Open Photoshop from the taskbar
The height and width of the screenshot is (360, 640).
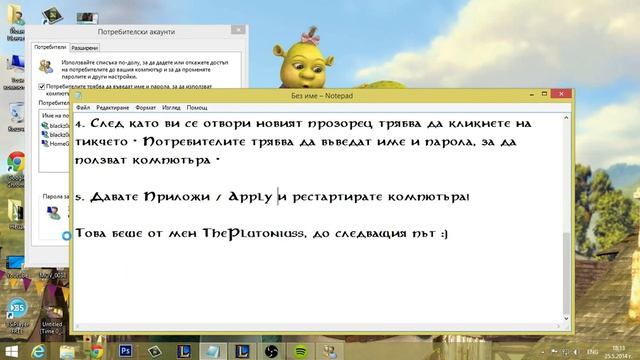pos(126,351)
